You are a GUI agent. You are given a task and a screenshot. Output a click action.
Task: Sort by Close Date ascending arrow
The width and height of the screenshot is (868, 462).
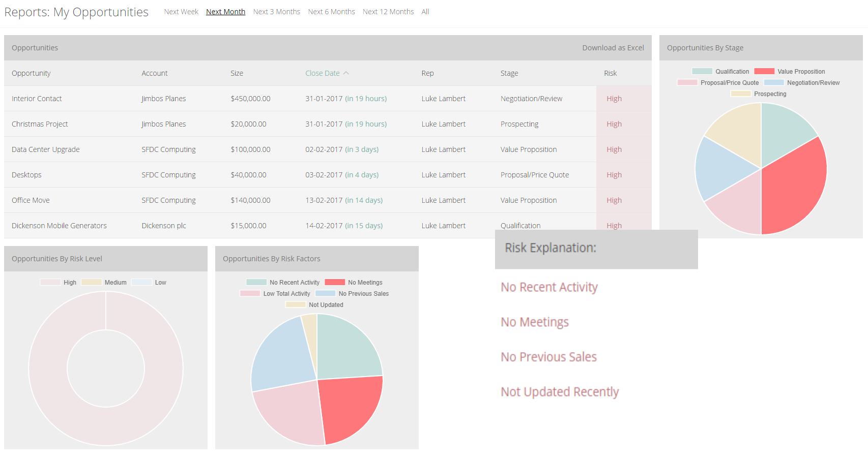pos(346,73)
